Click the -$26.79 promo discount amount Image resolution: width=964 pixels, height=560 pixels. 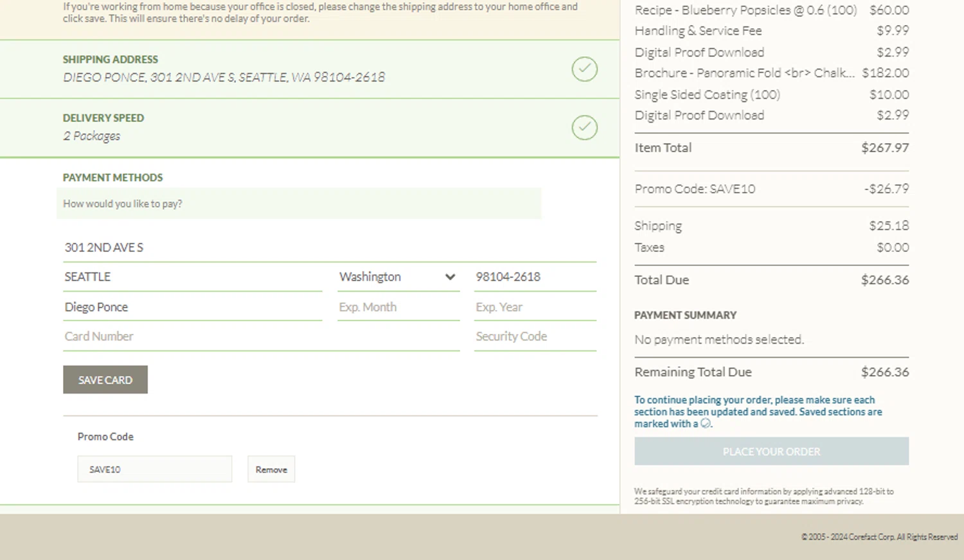tap(886, 189)
